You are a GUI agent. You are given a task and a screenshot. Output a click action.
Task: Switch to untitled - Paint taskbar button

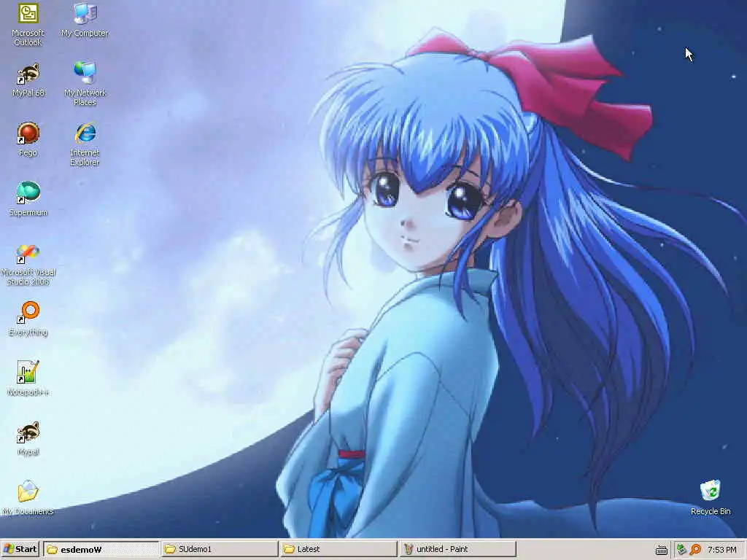coord(457,549)
